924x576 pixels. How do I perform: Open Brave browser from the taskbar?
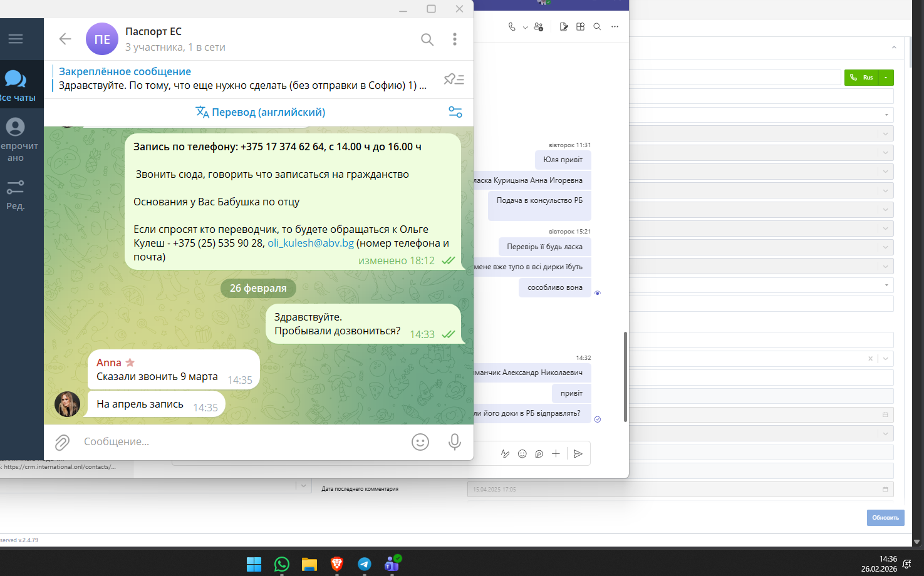pos(337,564)
